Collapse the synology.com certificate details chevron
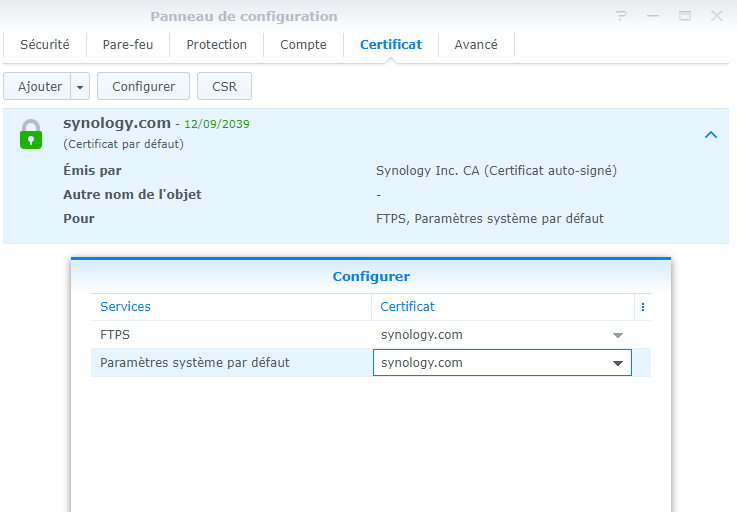 (x=711, y=135)
